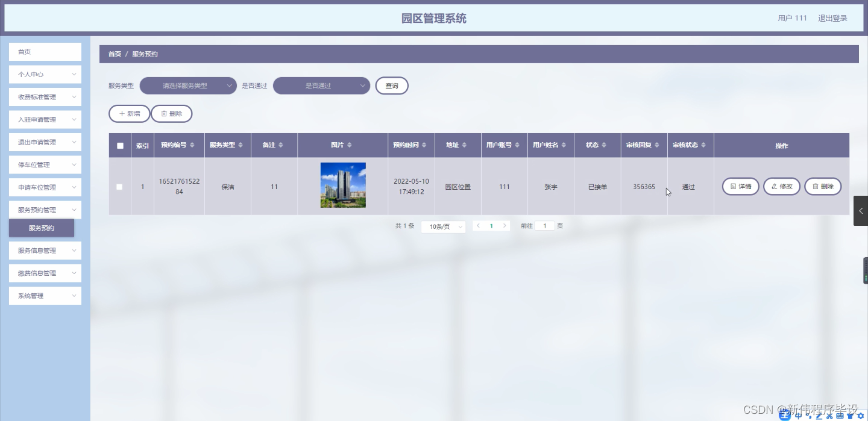Toggle Chinese/English input mode in IME toolbar
Viewport: 868px width, 421px height.
(798, 416)
